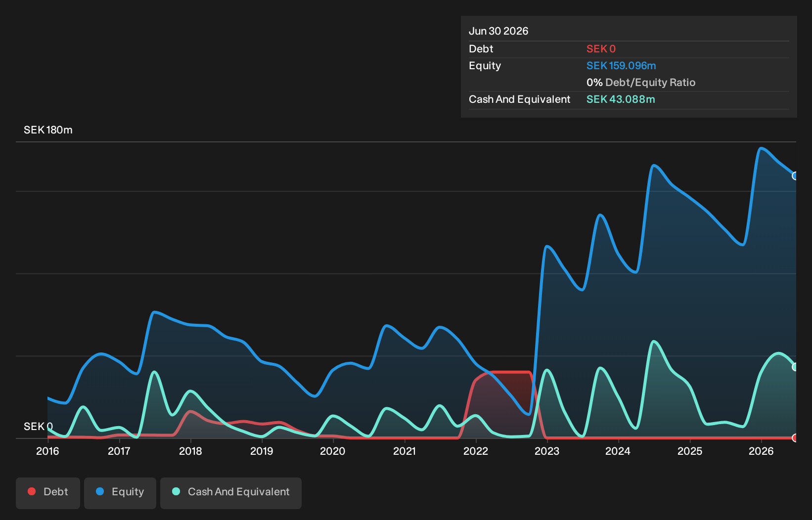Click the teal Cash And Equivalent legend dot
The height and width of the screenshot is (520, 812).
(x=176, y=491)
